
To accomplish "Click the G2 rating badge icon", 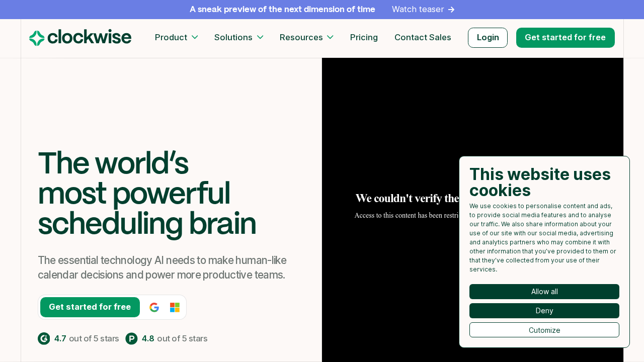I will [x=44, y=338].
